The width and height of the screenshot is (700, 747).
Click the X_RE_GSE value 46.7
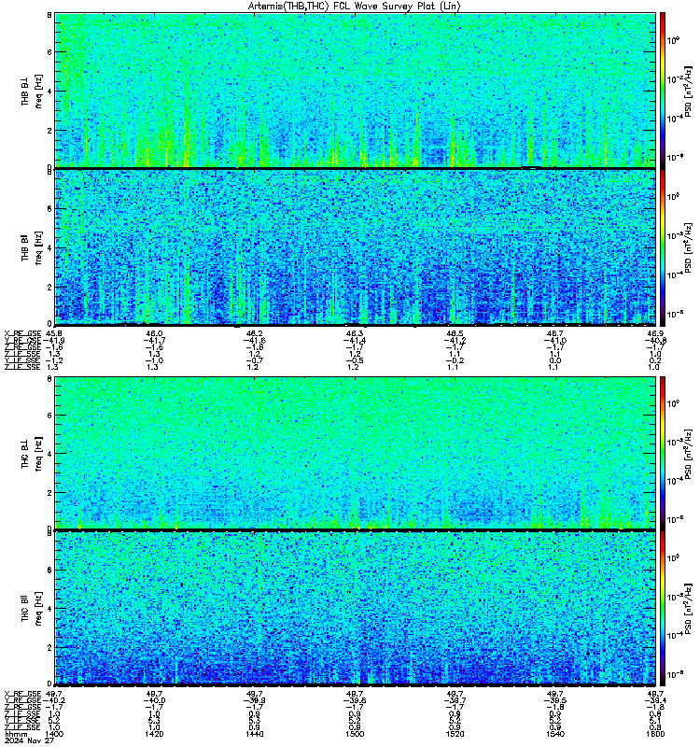tap(555, 333)
